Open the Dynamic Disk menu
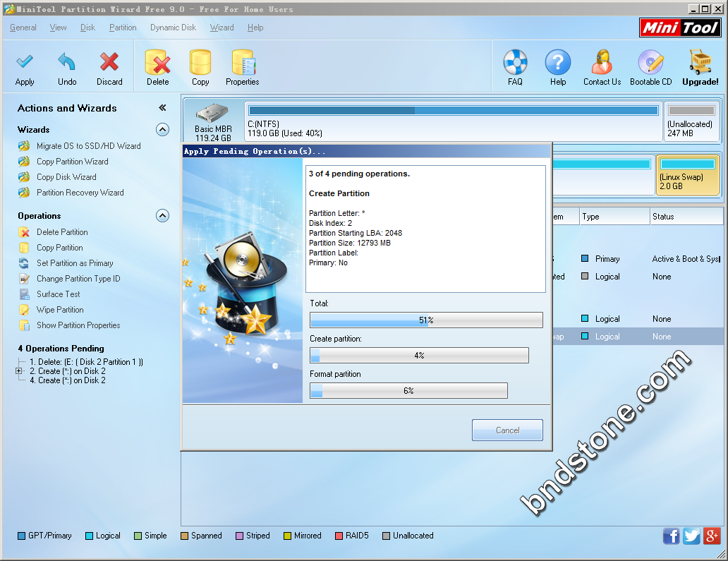728x561 pixels. pos(173,28)
